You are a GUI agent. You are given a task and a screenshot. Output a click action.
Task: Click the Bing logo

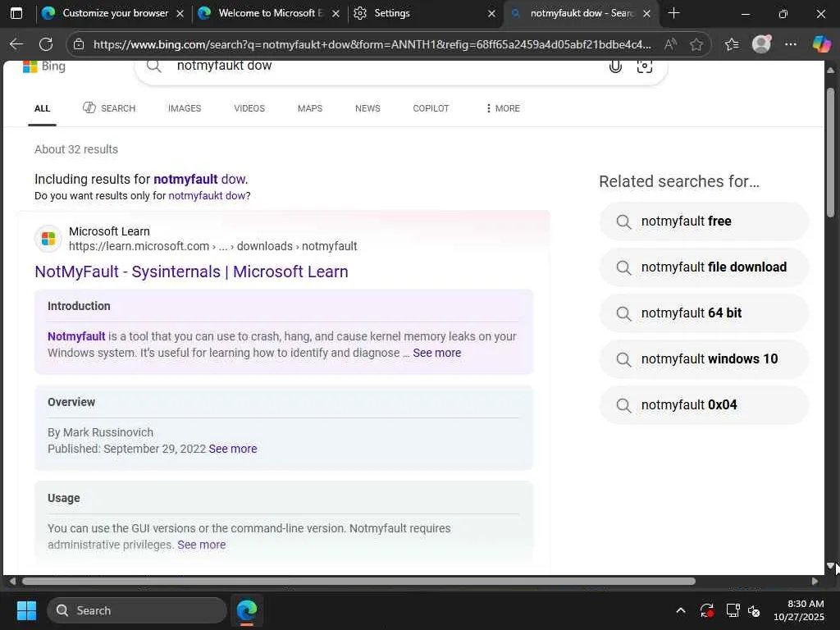click(44, 66)
